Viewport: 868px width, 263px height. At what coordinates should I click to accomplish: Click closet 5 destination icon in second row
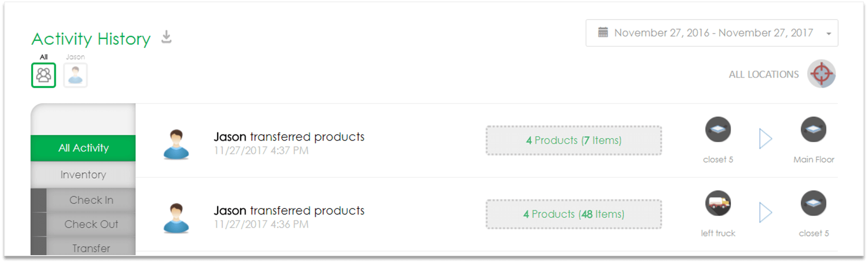813,203
